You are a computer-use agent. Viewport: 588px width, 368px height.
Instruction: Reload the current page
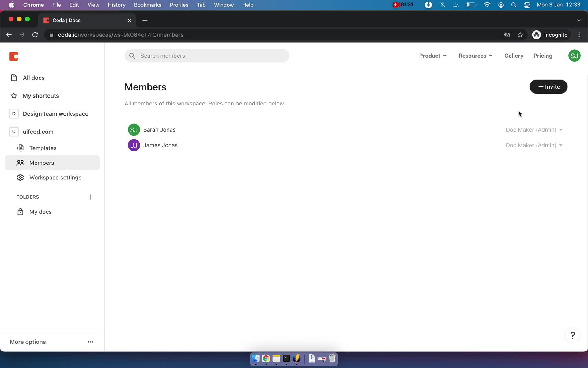tap(35, 35)
